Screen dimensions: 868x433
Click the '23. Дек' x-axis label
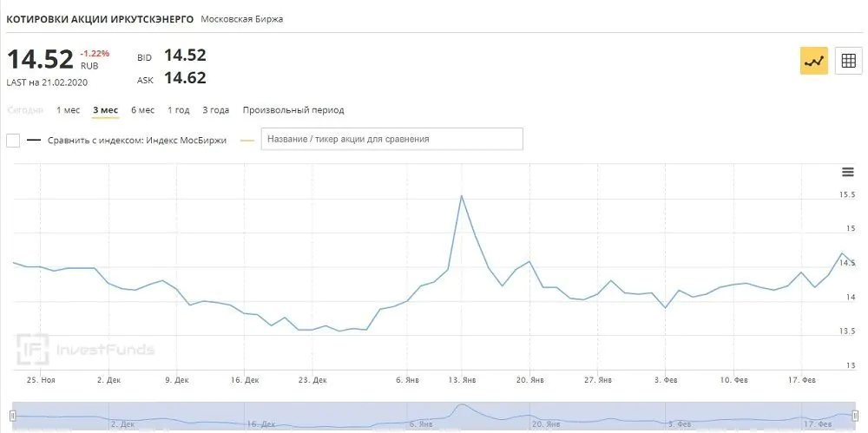[x=312, y=380]
